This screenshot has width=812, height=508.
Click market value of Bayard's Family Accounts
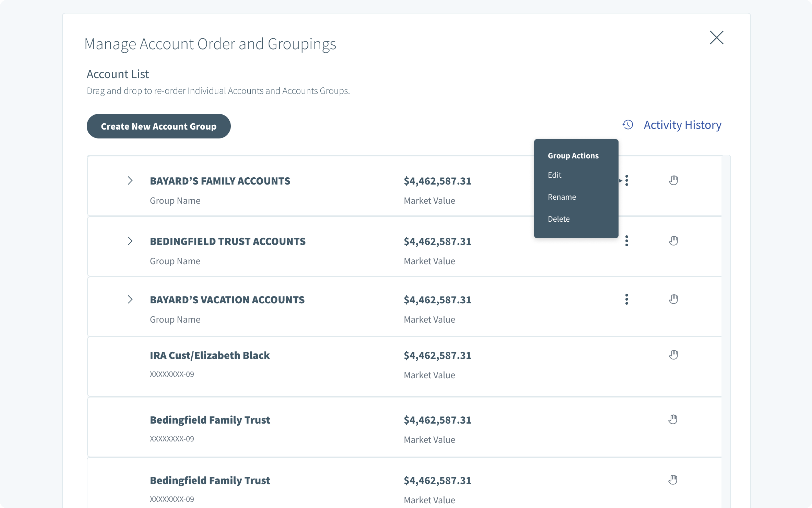click(x=437, y=181)
